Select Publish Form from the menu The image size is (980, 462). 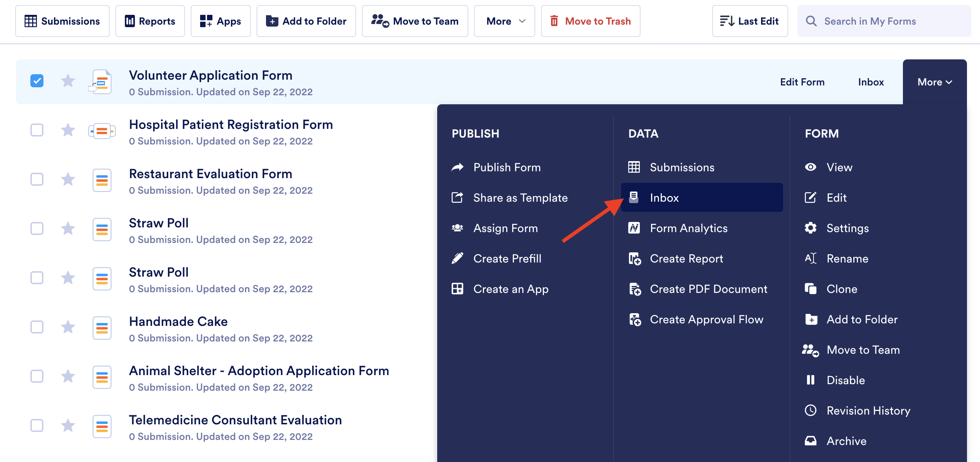[506, 167]
